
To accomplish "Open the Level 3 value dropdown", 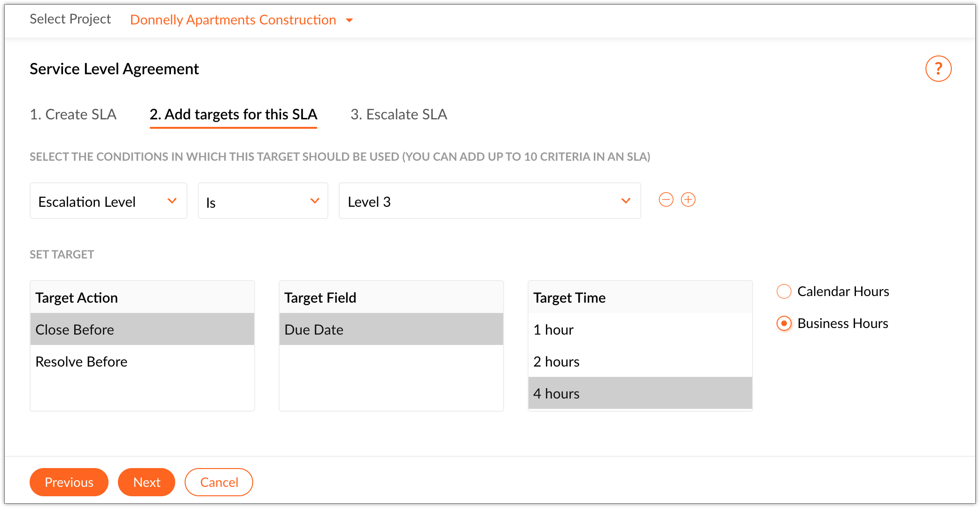I will coord(490,201).
